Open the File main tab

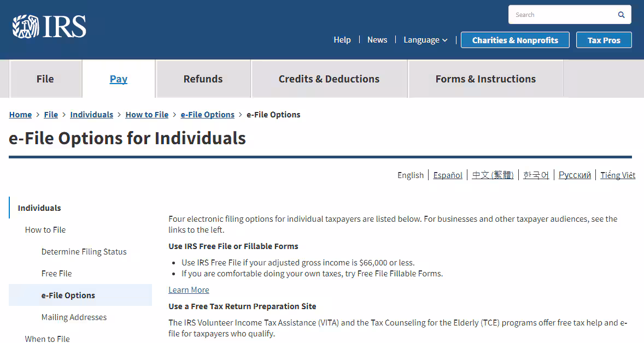tap(45, 79)
